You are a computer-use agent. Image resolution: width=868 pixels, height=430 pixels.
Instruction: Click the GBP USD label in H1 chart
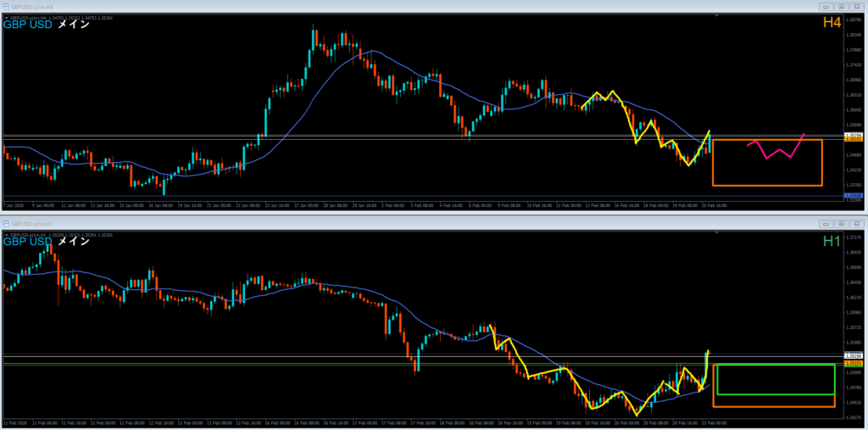(x=28, y=242)
